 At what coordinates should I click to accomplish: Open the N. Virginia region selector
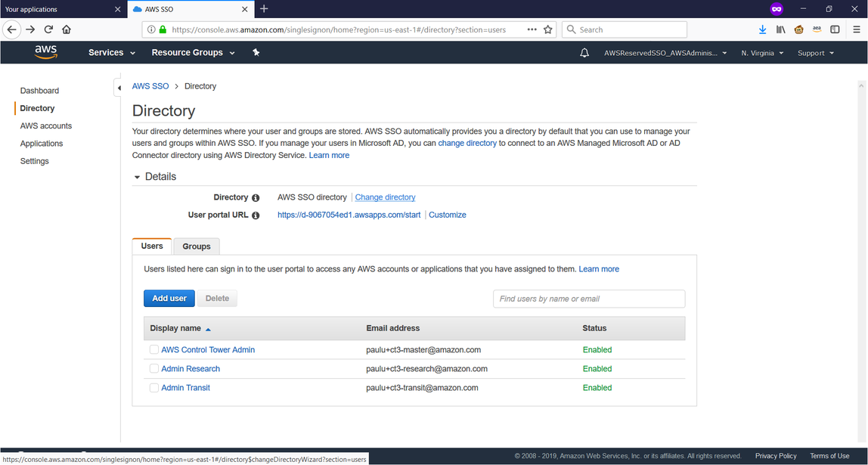762,53
